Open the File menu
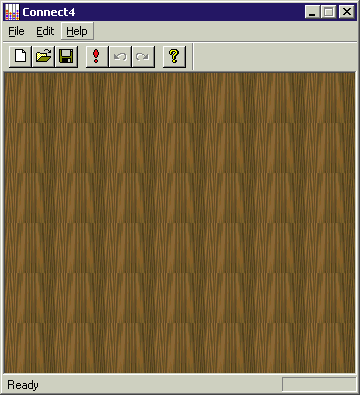This screenshot has height=395, width=360. [x=16, y=31]
